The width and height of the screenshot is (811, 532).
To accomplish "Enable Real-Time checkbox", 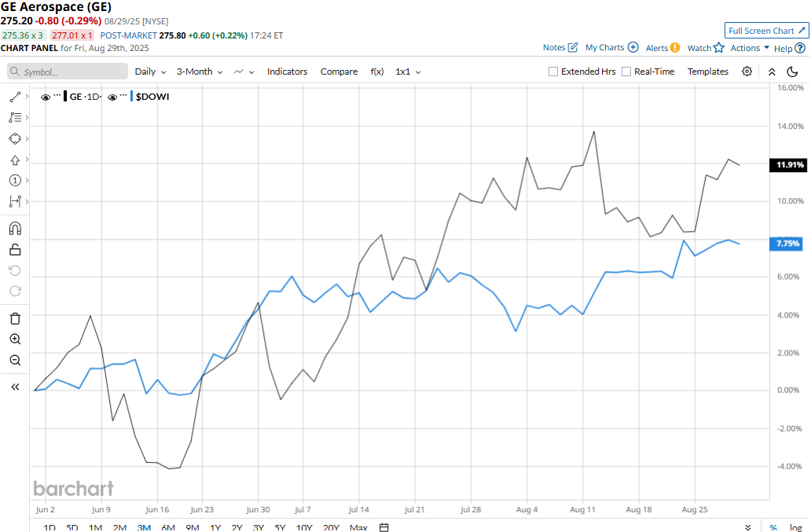I will tap(626, 72).
